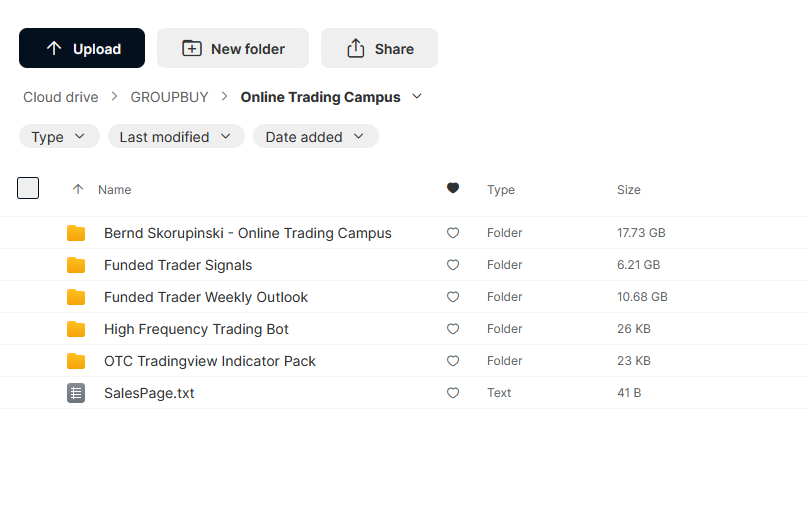Expand Online Trading Campus breadcrumb chevron
The height and width of the screenshot is (508, 808).
[417, 96]
